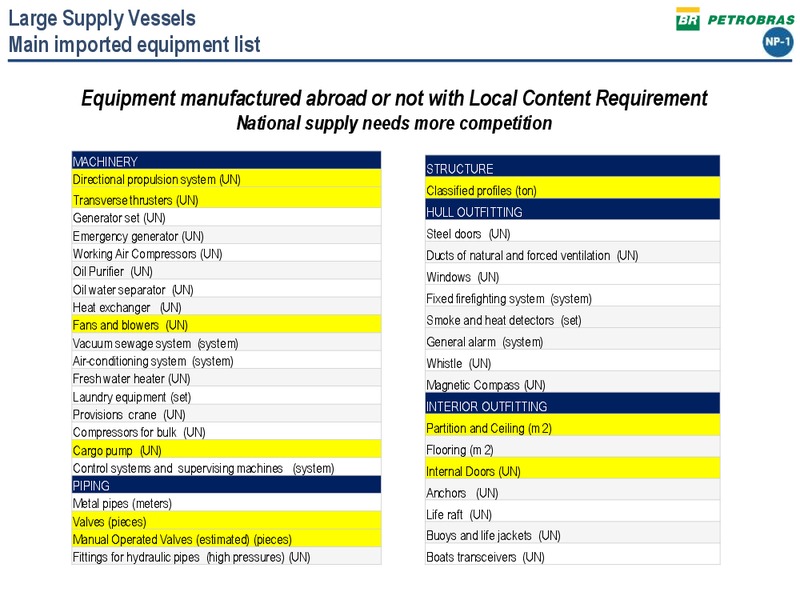Click the PIPING section header
The image size is (800, 600).
click(x=226, y=485)
